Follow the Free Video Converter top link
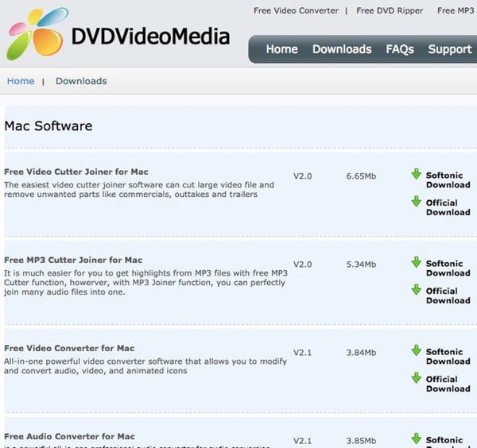The width and height of the screenshot is (477, 448). (x=296, y=10)
